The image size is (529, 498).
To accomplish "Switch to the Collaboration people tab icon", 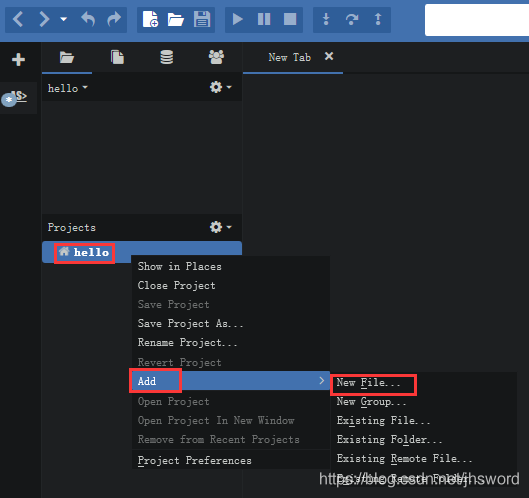I will 216,57.
